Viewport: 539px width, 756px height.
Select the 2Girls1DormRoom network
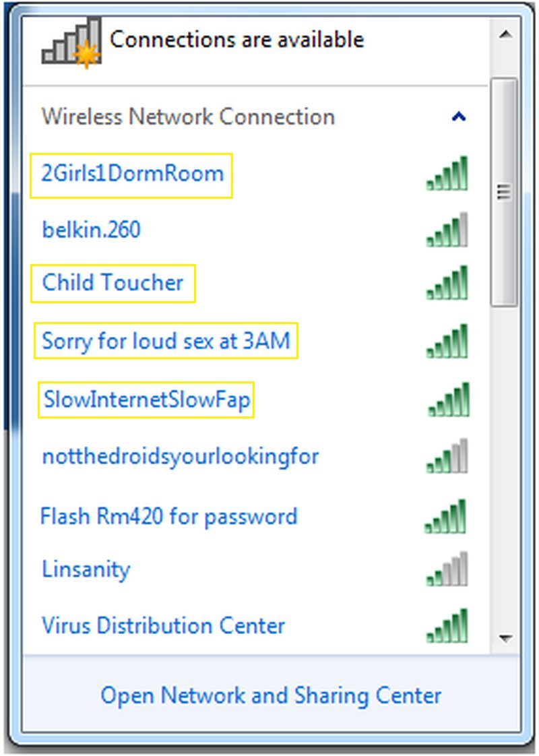132,173
